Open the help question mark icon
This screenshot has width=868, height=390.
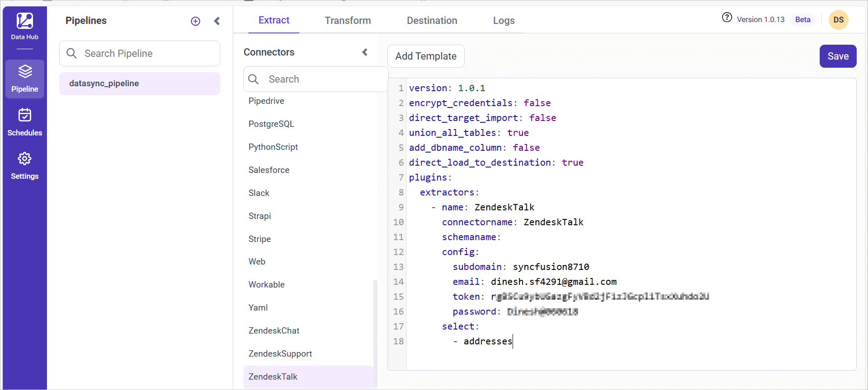coord(727,18)
